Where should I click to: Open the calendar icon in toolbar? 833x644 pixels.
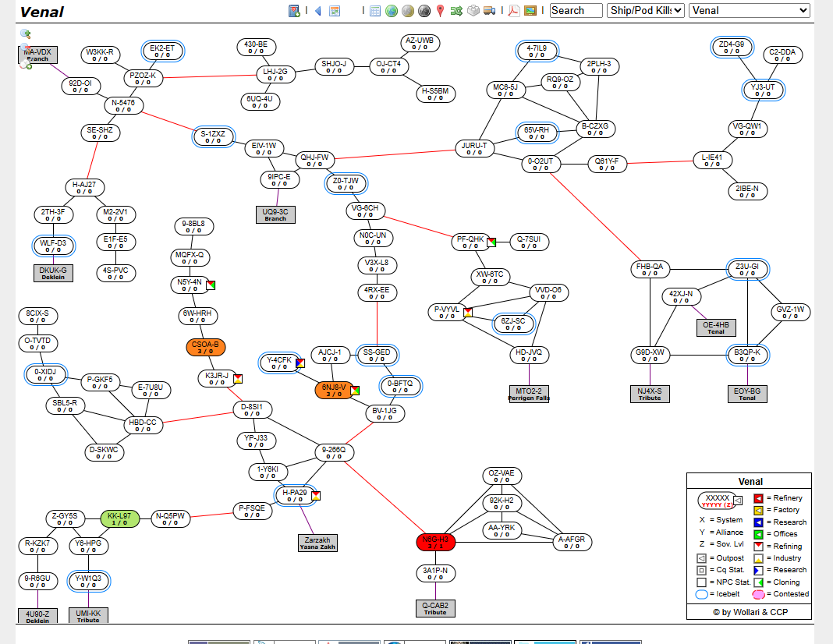click(334, 11)
